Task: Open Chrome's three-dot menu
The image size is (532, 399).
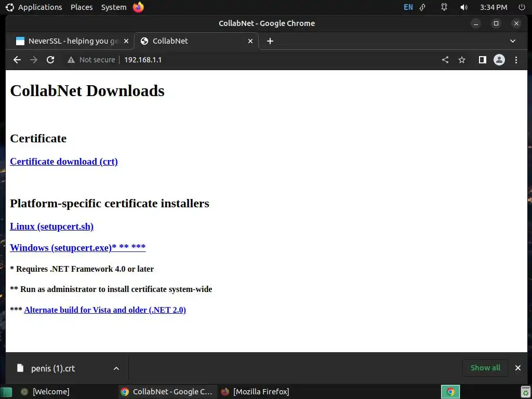Action: pyautogui.click(x=516, y=60)
